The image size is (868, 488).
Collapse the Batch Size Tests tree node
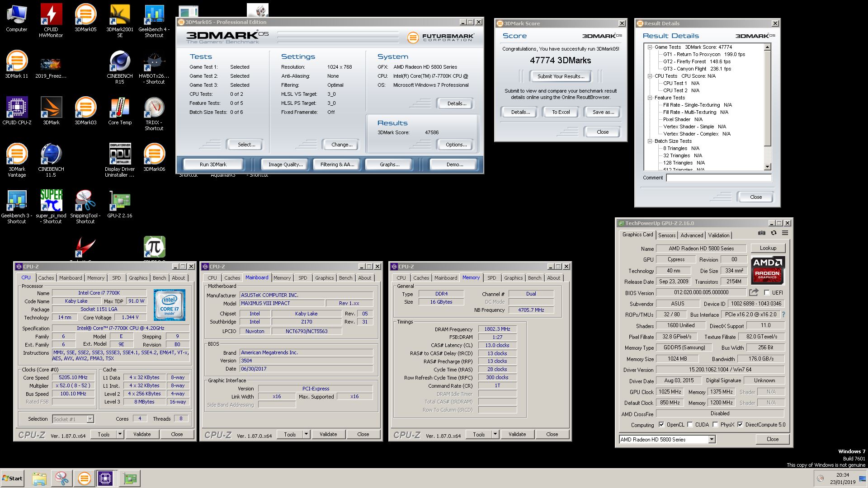[650, 141]
